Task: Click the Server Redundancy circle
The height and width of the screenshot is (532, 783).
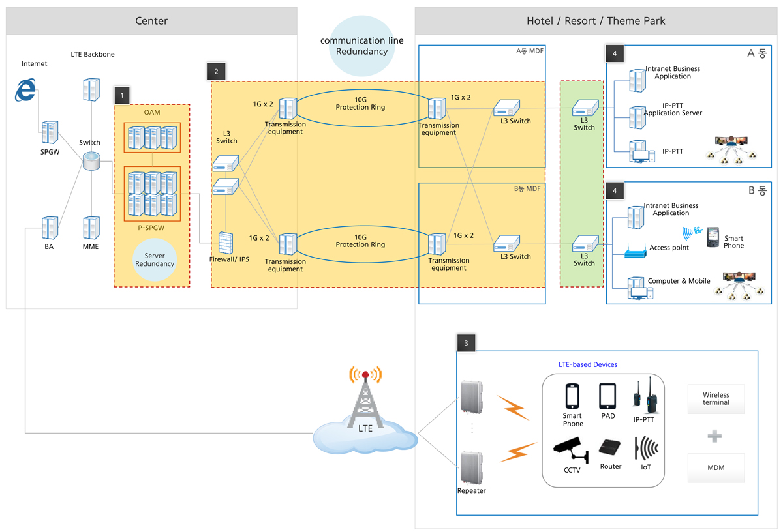Action: pos(155,259)
